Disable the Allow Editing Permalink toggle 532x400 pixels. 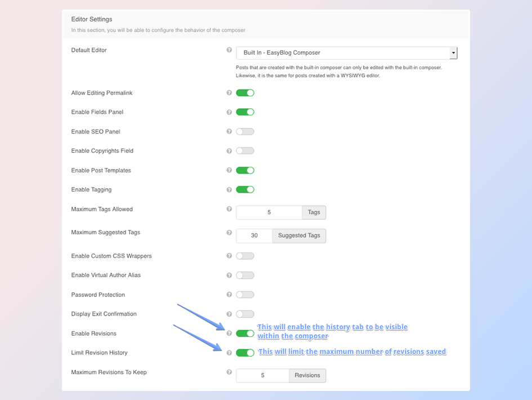coord(245,93)
